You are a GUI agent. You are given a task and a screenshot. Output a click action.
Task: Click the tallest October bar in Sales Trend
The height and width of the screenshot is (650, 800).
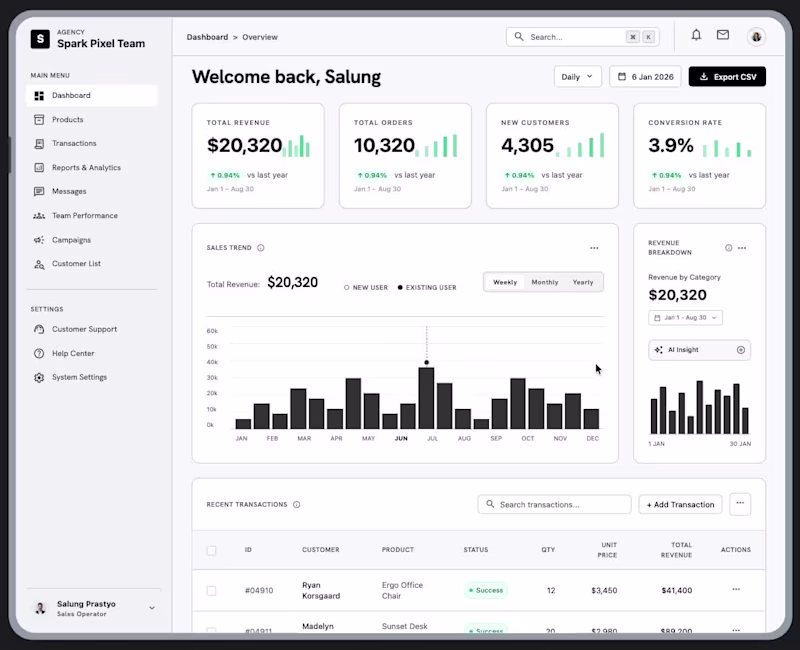pyautogui.click(x=518, y=403)
